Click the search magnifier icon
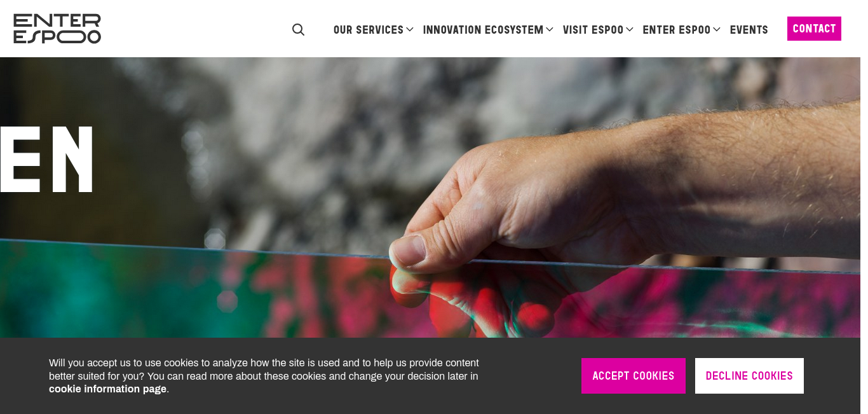Viewport: 868px width, 414px height. (298, 30)
